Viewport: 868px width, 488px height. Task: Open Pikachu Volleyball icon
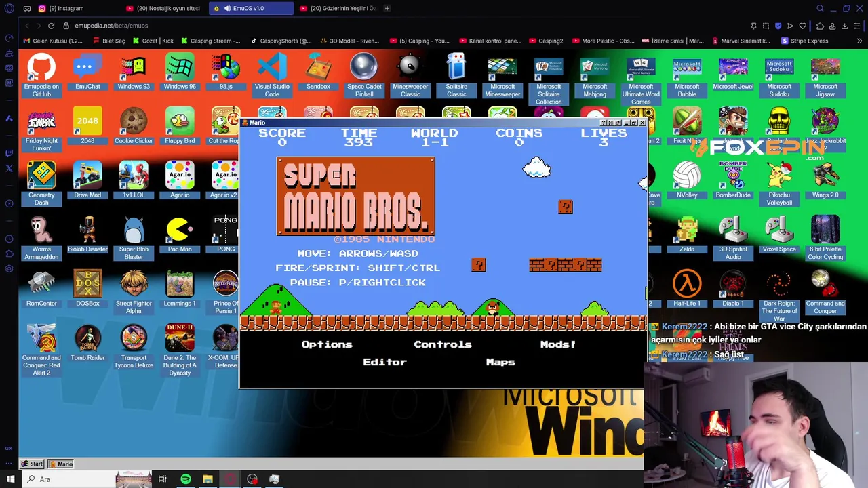click(x=779, y=184)
